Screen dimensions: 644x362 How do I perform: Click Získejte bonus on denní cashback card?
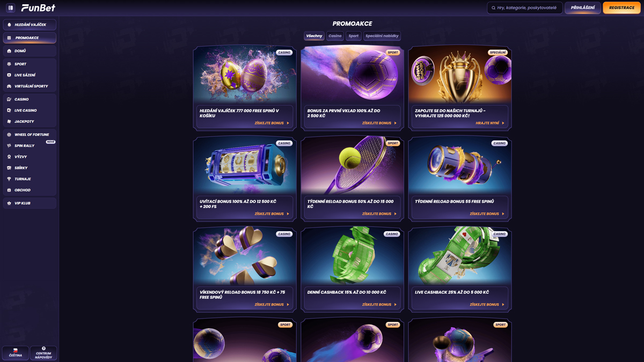(x=379, y=305)
